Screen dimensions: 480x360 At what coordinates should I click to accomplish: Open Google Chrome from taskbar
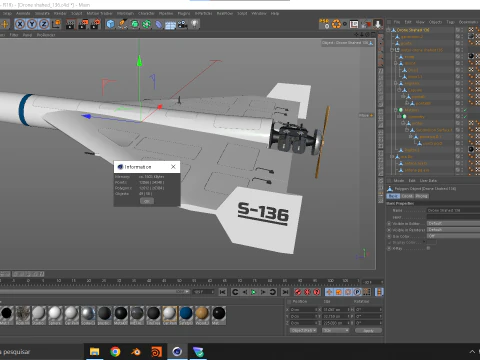115,352
